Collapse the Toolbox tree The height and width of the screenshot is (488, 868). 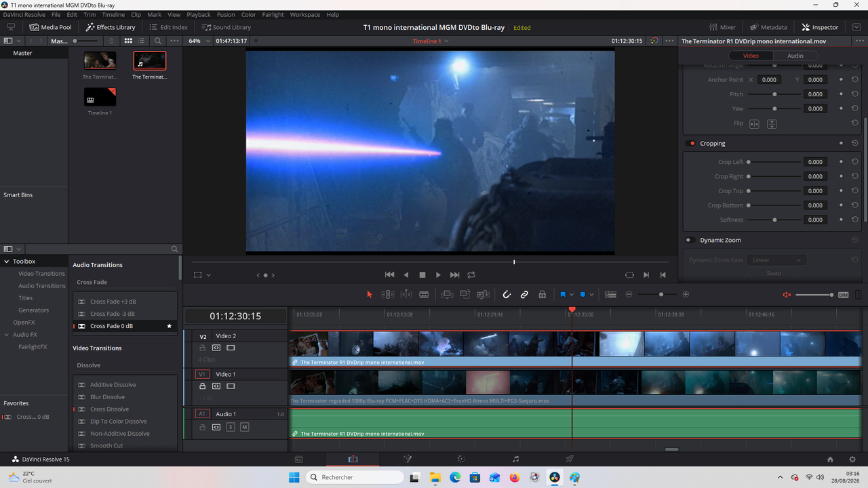[7, 262]
